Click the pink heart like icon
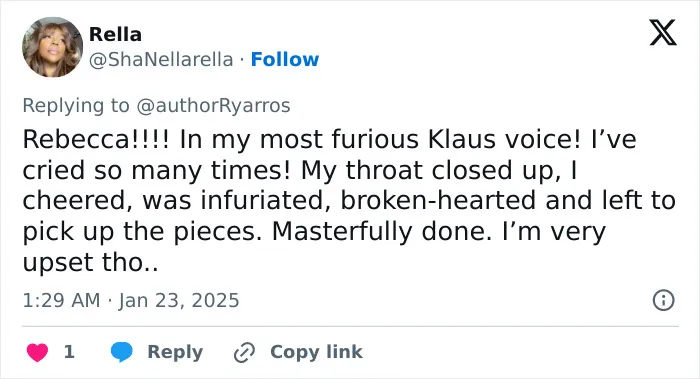700x379 pixels. point(37,352)
